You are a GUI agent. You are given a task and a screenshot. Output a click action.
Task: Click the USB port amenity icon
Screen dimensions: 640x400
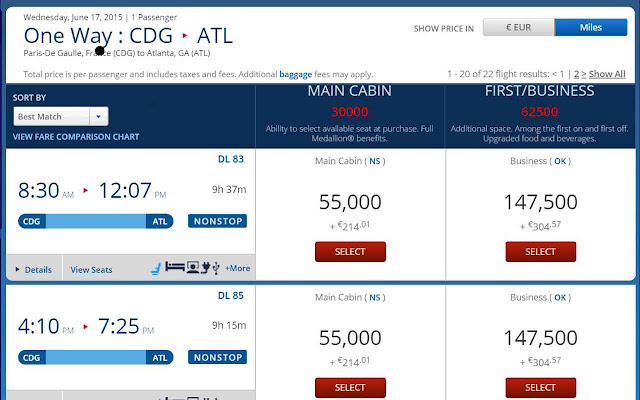coord(216,268)
